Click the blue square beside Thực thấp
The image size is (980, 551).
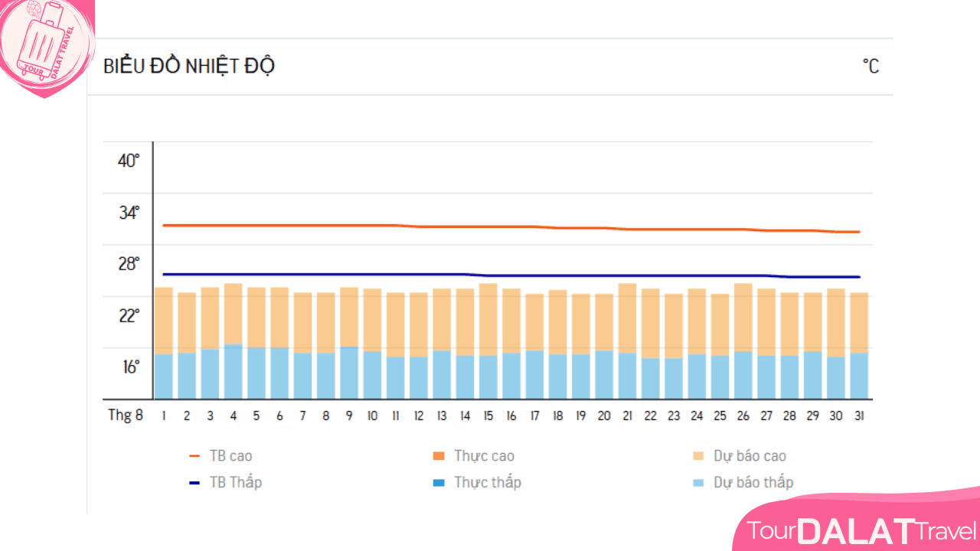coord(439,483)
